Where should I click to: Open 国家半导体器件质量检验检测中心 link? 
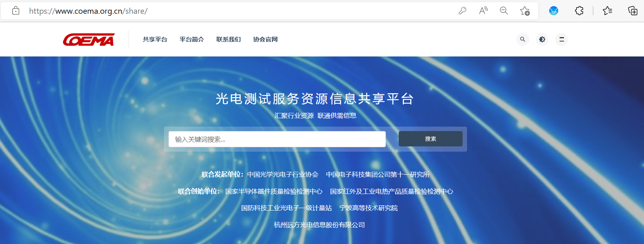274,192
